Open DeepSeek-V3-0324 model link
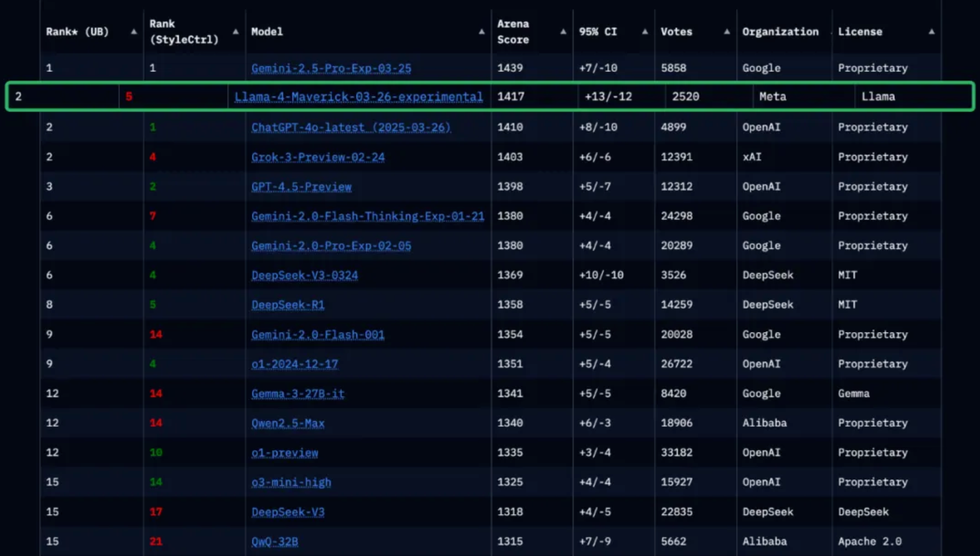 [x=305, y=275]
